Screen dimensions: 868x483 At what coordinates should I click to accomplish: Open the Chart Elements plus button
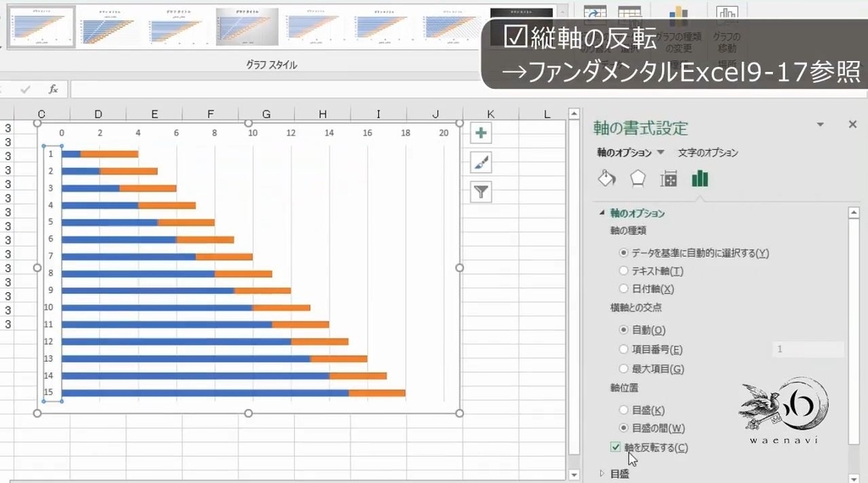pyautogui.click(x=481, y=133)
